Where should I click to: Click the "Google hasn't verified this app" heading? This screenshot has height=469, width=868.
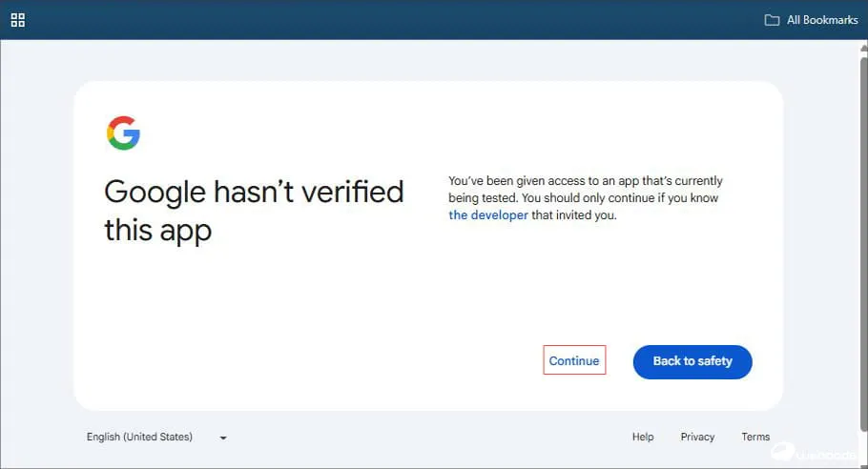pos(253,210)
